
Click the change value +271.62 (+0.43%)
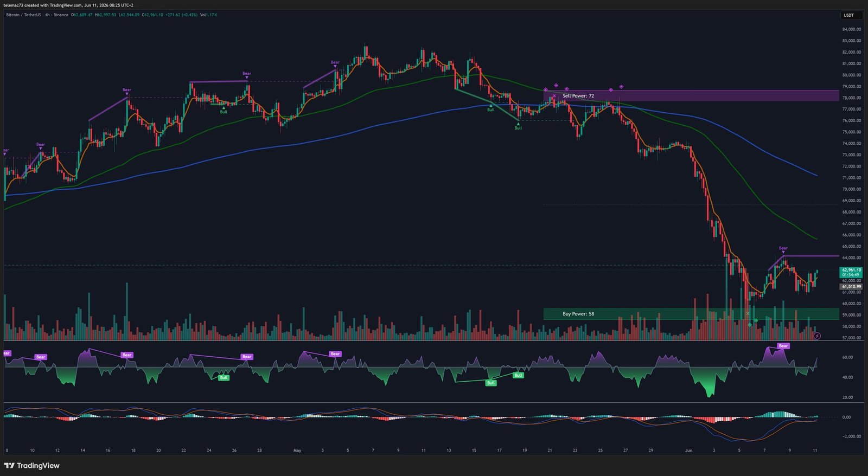(181, 15)
